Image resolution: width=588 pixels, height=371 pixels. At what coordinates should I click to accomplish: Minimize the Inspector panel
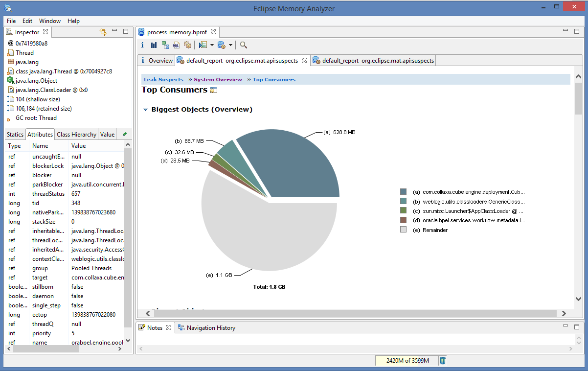114,31
